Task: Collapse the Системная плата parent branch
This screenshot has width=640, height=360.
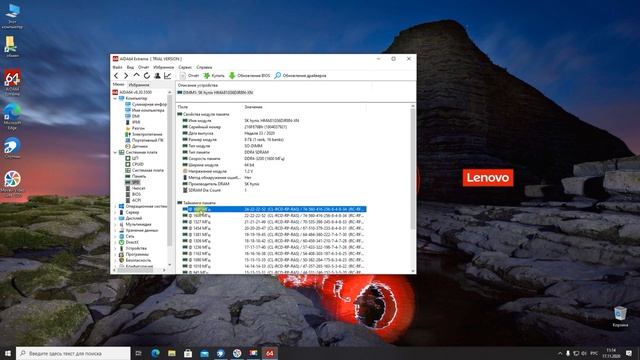Action: click(115, 152)
